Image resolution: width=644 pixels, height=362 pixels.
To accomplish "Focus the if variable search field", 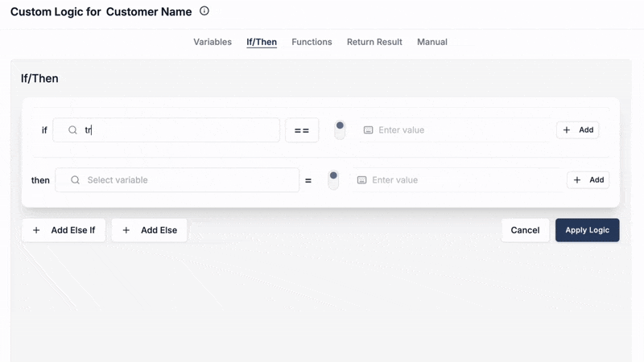I will point(167,130).
